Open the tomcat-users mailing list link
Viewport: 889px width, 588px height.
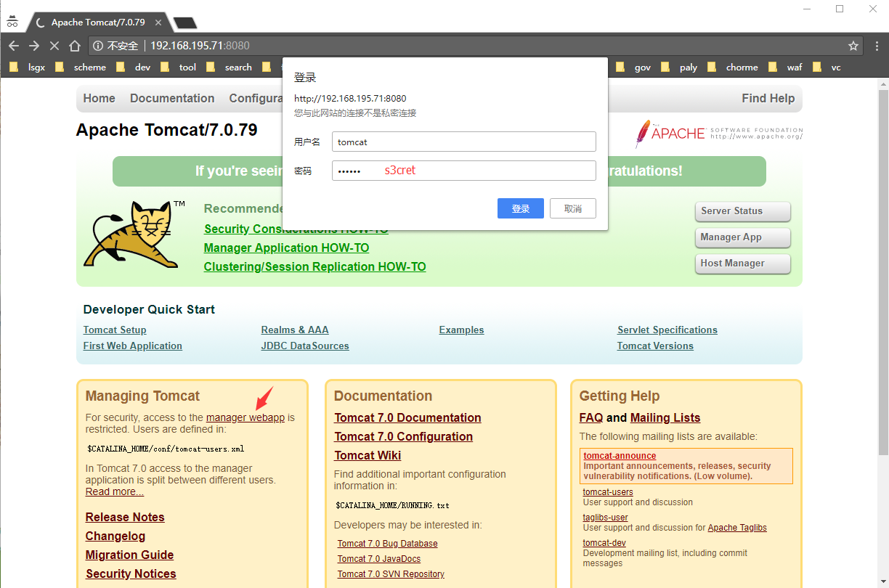[608, 491]
